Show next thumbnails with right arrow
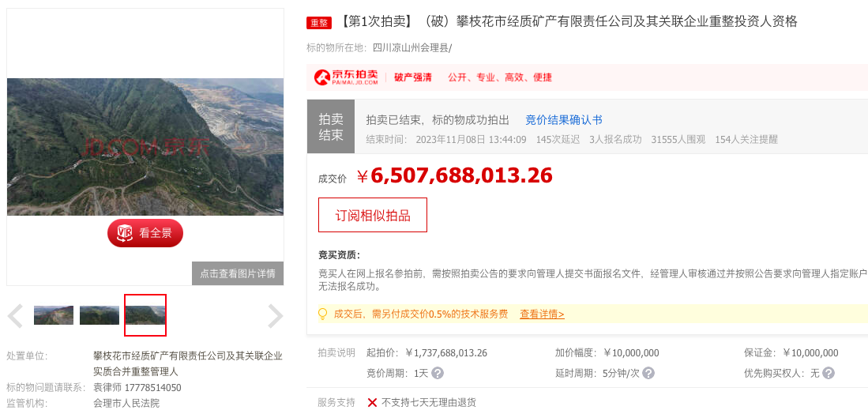 click(x=275, y=316)
